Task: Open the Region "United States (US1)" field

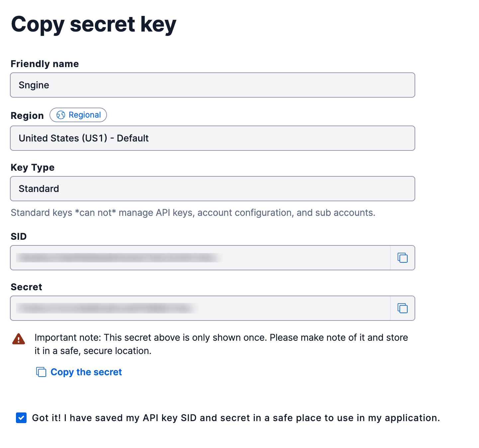Action: pos(213,138)
